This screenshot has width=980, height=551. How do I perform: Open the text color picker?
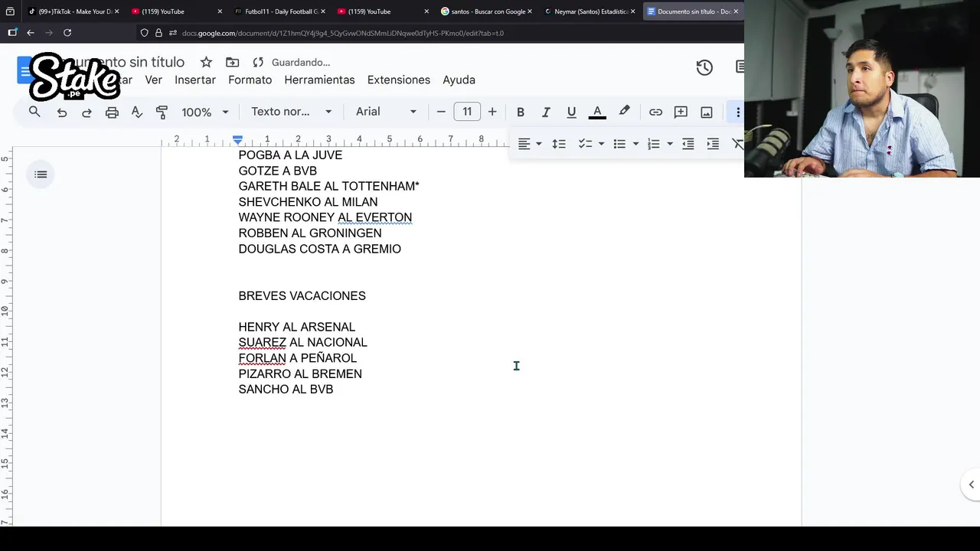click(597, 112)
